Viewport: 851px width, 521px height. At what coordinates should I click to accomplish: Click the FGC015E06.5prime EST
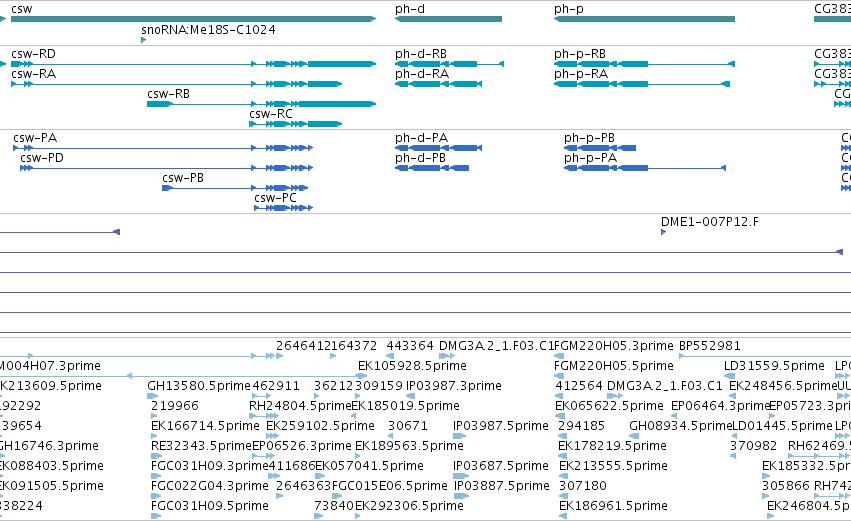tap(390, 486)
